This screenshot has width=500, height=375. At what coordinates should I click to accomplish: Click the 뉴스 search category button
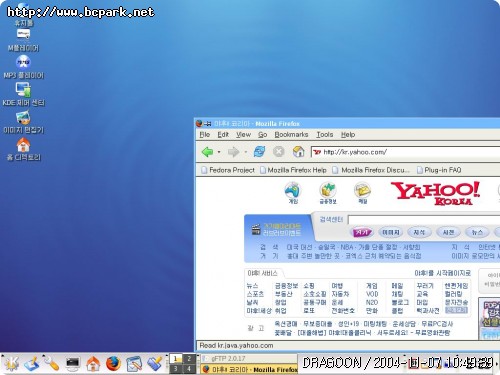[477, 232]
